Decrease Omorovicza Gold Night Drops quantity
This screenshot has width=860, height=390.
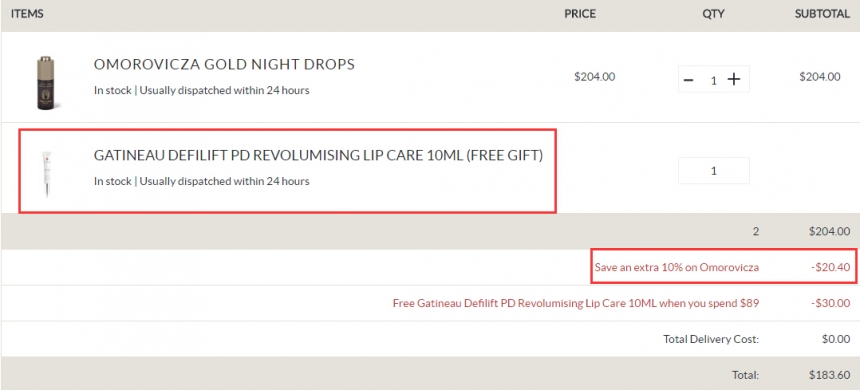coord(688,80)
